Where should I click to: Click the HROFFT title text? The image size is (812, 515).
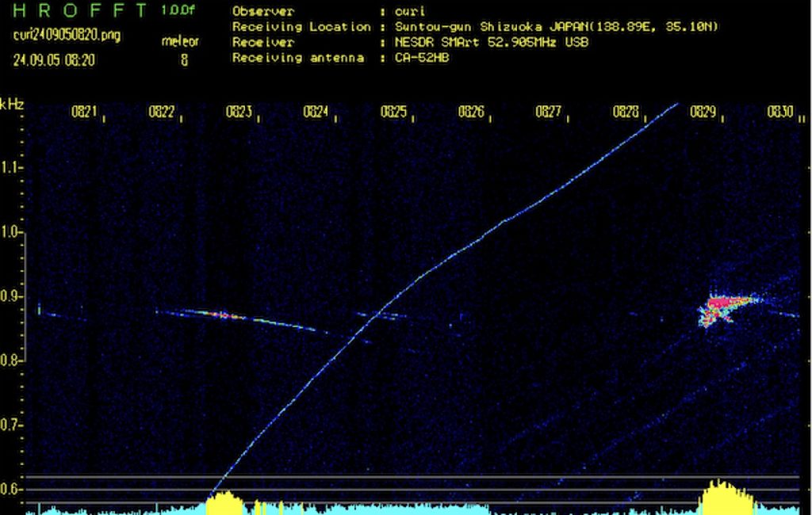tap(81, 11)
